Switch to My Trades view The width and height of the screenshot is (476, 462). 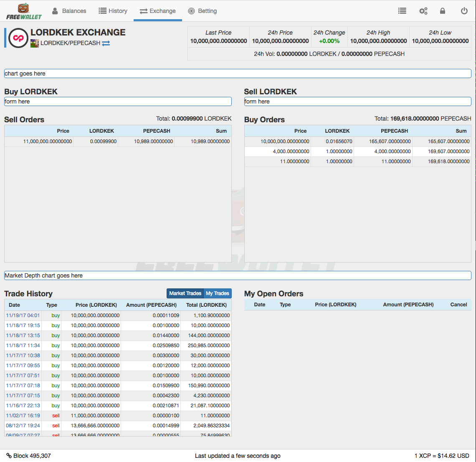click(x=218, y=293)
